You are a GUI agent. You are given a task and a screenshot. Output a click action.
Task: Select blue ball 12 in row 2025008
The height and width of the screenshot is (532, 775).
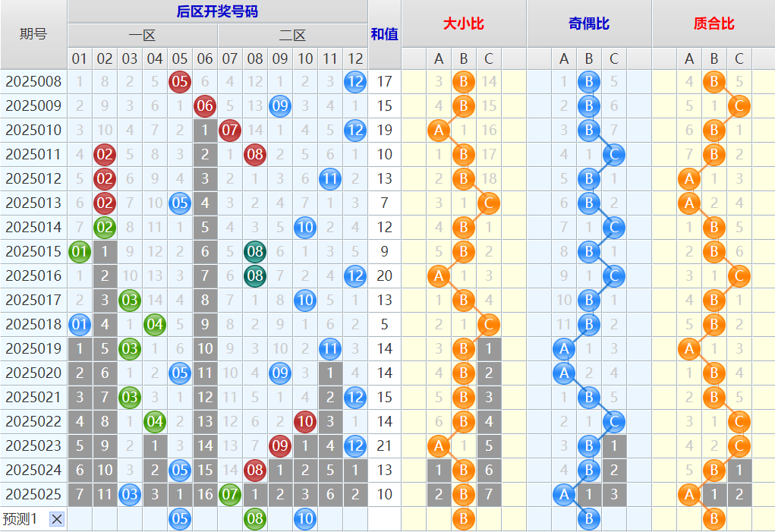click(355, 81)
